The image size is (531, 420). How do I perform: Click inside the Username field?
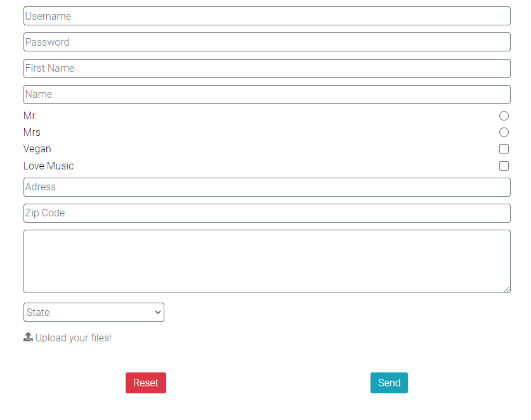tap(266, 16)
